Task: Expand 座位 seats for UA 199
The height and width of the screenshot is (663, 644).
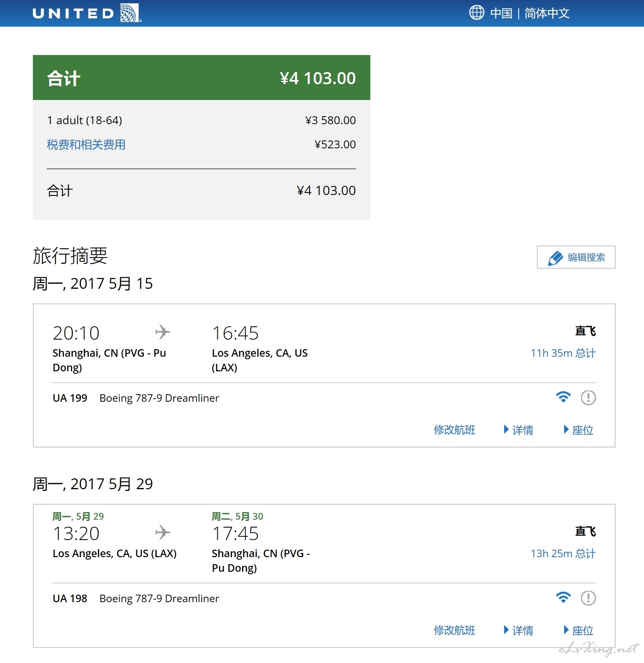Action: [578, 430]
